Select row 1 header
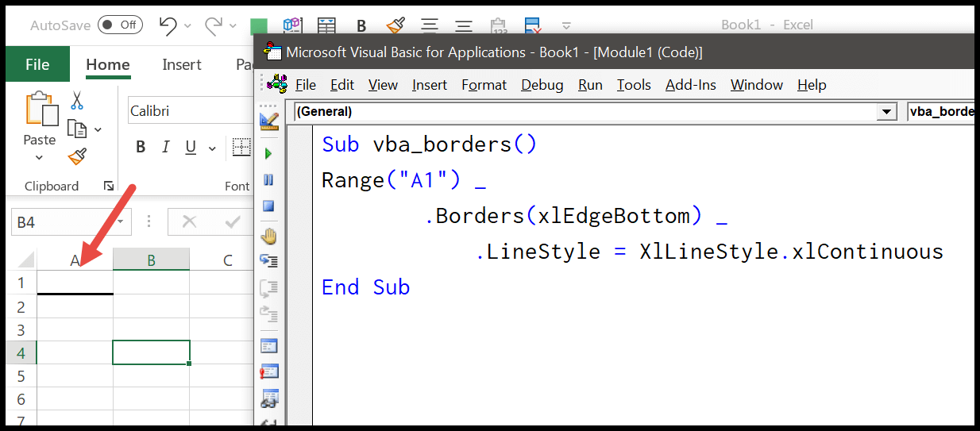The image size is (980, 431). pos(21,283)
